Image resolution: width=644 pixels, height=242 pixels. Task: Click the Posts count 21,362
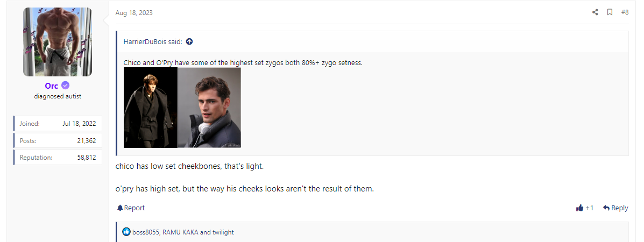click(87, 140)
